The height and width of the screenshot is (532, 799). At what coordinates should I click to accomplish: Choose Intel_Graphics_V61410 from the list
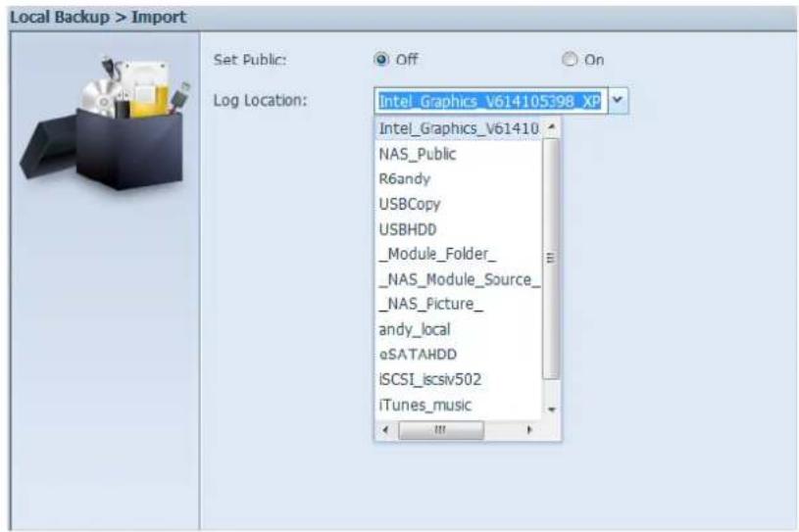point(458,128)
